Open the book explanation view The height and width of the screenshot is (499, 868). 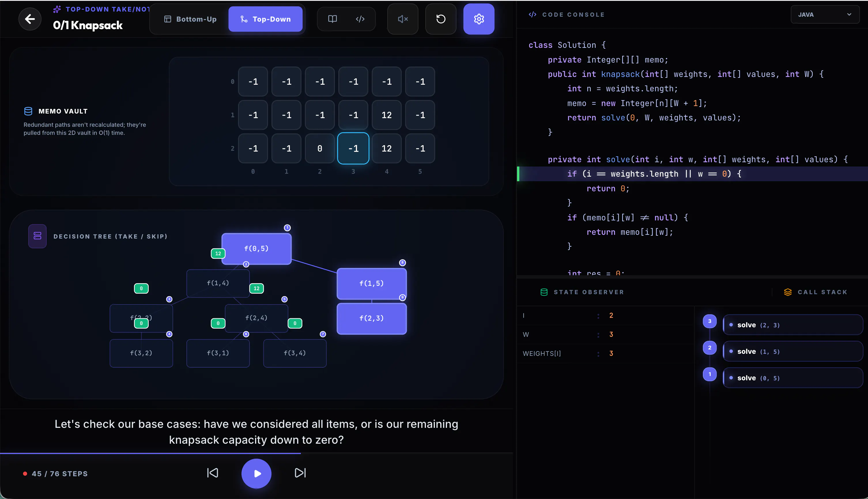pyautogui.click(x=332, y=19)
